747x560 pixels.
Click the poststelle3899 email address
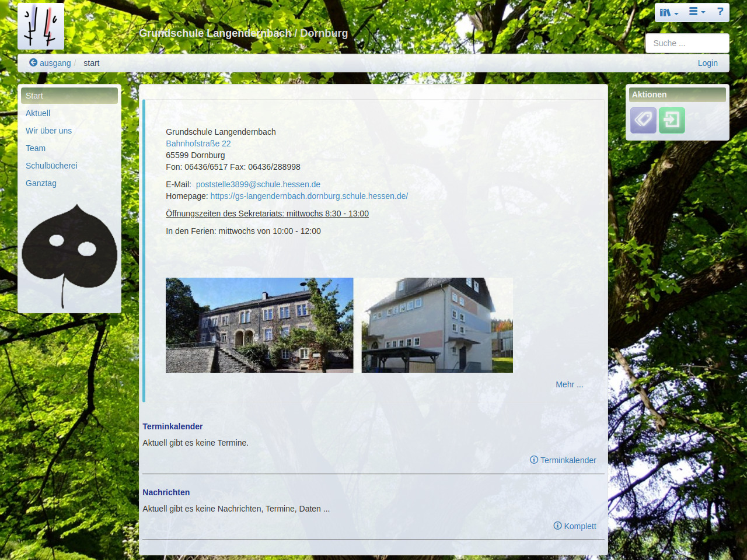(x=258, y=184)
